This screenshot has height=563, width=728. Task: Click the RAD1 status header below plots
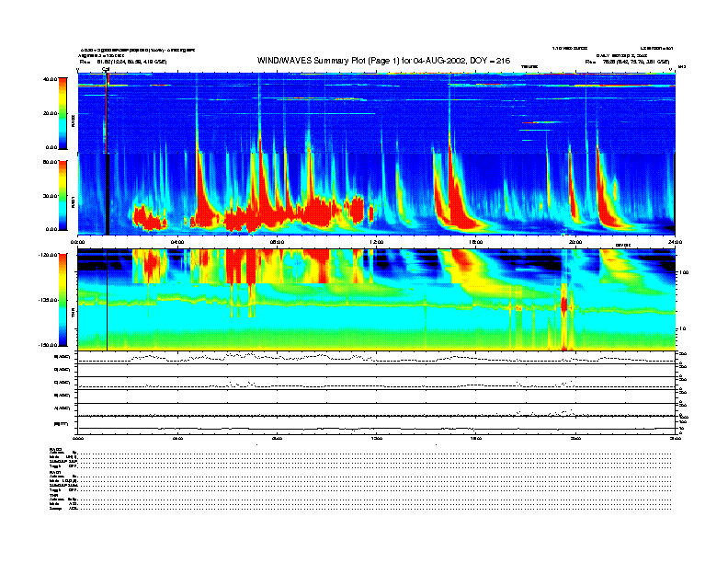pyautogui.click(x=55, y=473)
